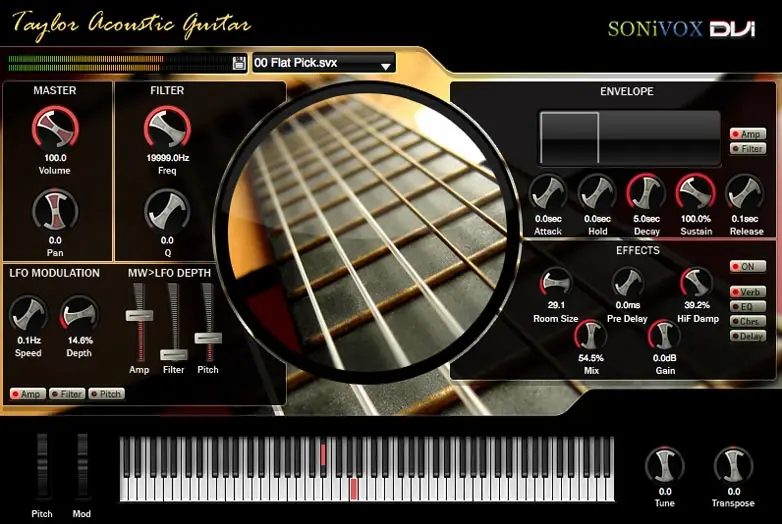Image resolution: width=782 pixels, height=524 pixels.
Task: Click the 5.0sec decay value
Action: click(x=647, y=219)
